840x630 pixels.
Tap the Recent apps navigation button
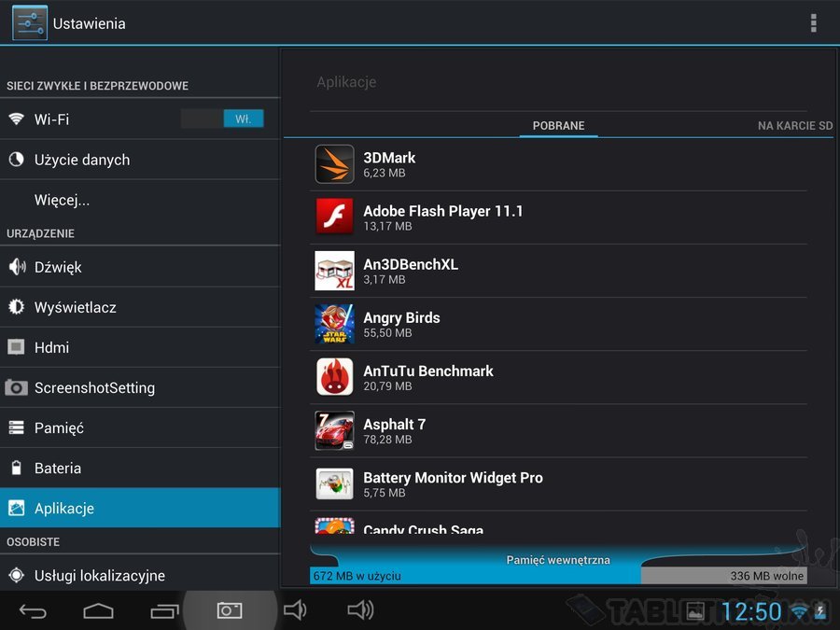click(x=164, y=610)
